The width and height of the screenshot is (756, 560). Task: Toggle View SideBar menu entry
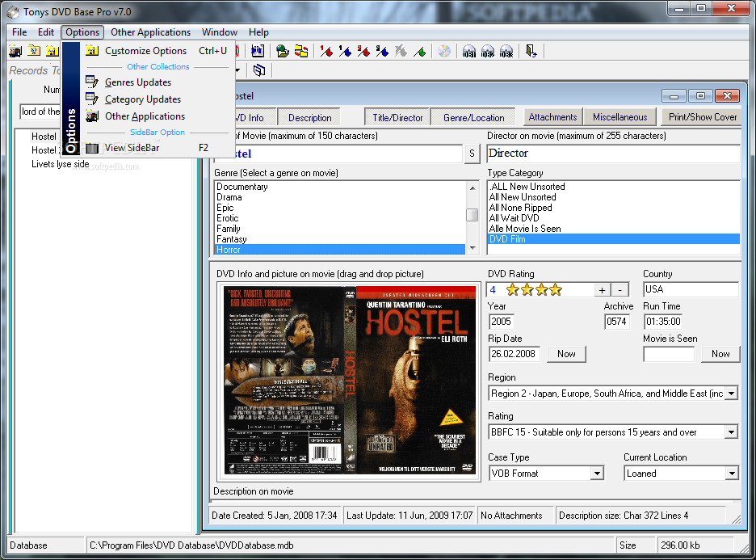tap(156, 148)
